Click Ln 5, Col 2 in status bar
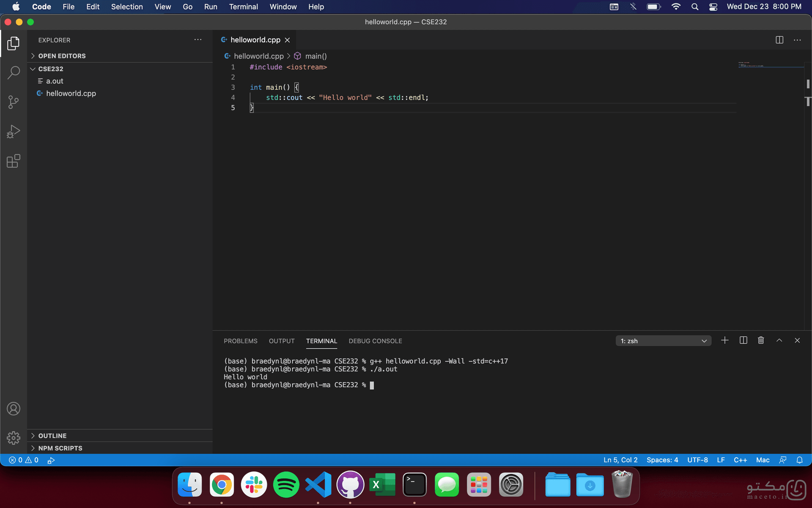This screenshot has height=508, width=812. [x=620, y=460]
